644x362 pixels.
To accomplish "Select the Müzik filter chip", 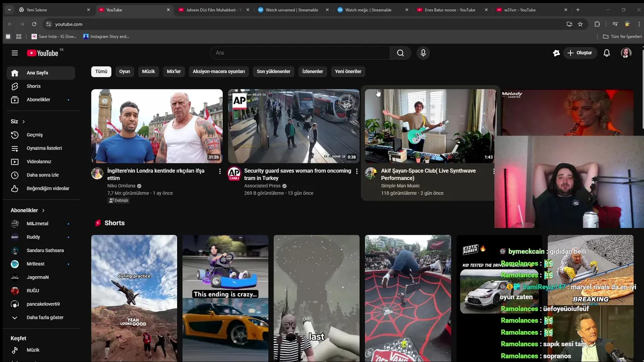I will (148, 71).
